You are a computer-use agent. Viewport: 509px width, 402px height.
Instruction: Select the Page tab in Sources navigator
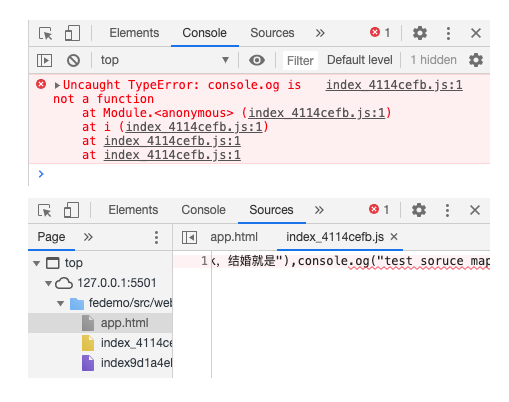point(51,237)
